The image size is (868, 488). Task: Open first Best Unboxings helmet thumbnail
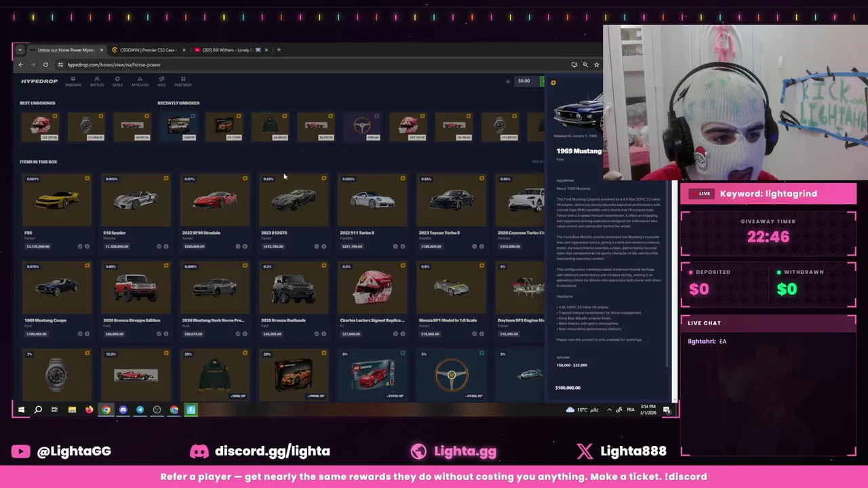(x=41, y=127)
